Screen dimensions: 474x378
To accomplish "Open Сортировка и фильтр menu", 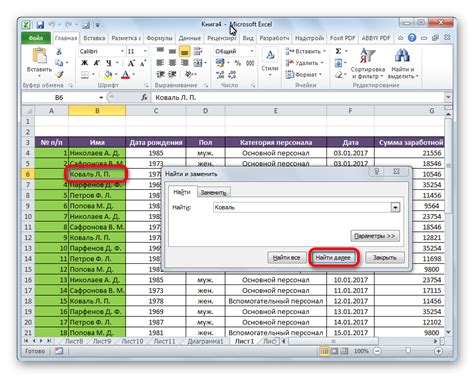I will 368,64.
